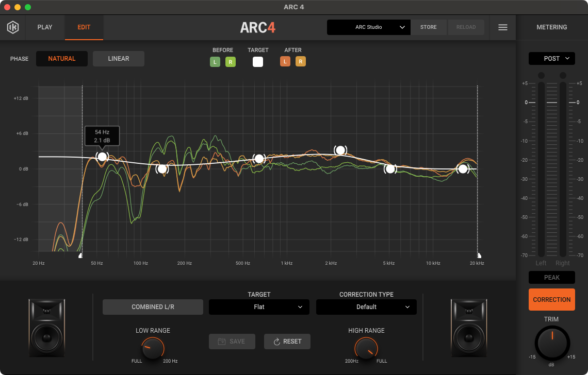Screen dimensions: 588x375
Task: Select the target curve point near 2 kHz
Action: (x=340, y=150)
